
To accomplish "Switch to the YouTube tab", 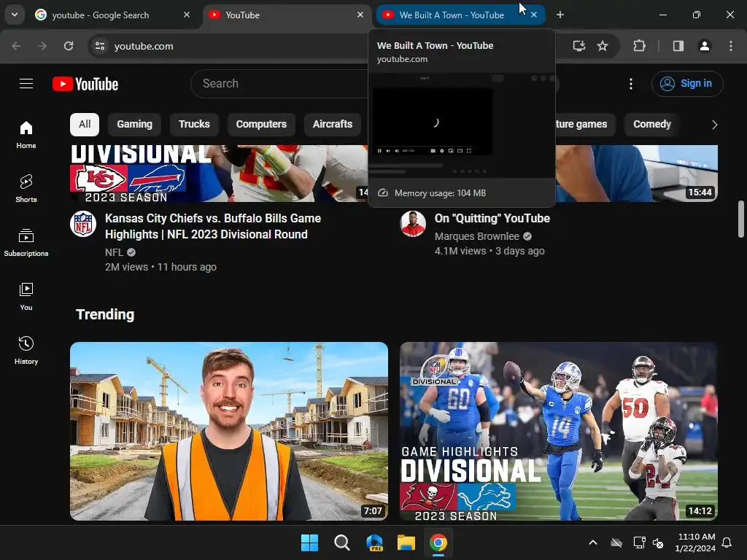I will coord(286,15).
